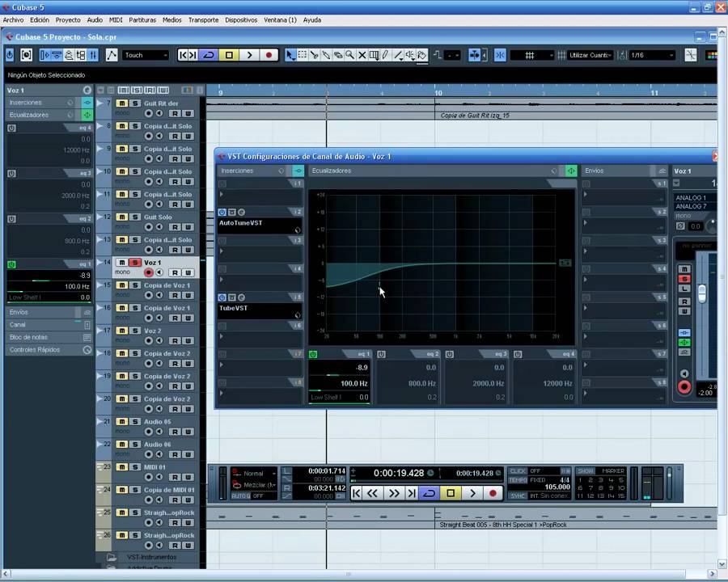Enable eq 3 band power button
This screenshot has width=728, height=582.
pos(450,355)
